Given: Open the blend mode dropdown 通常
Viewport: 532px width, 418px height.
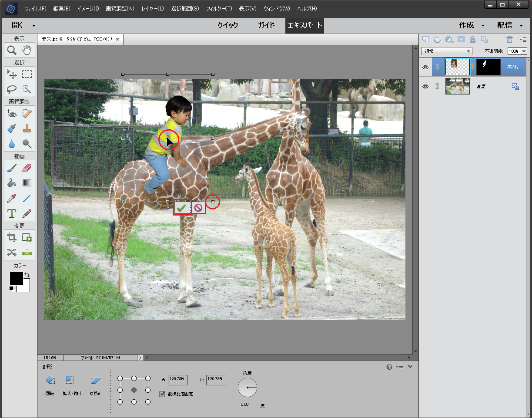Looking at the screenshot, I should (x=446, y=51).
